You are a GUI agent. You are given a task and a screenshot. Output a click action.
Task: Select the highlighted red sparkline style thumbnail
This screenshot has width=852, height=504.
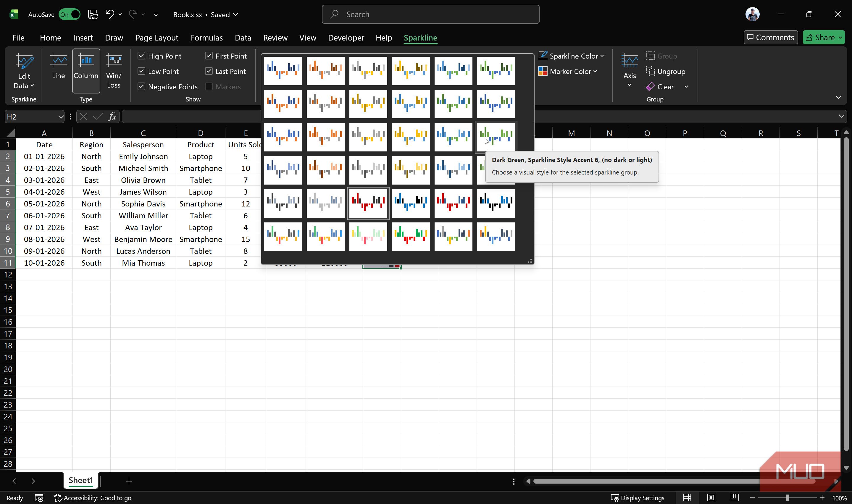point(368,203)
